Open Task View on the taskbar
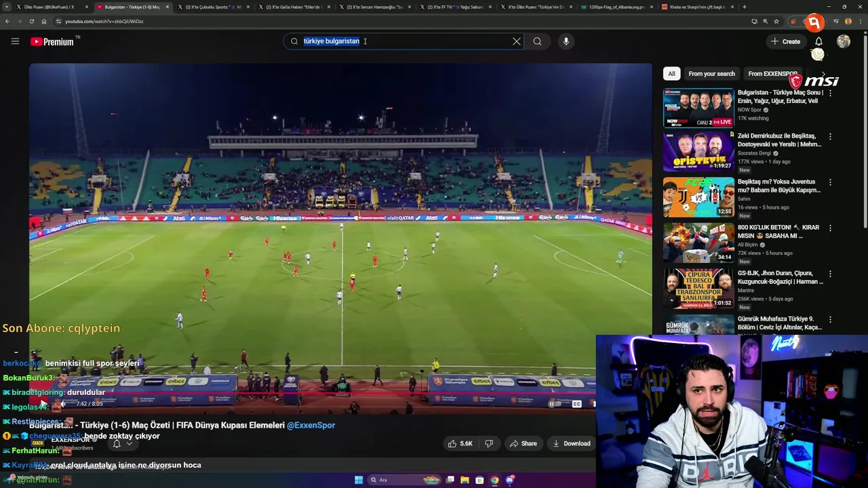868x488 pixels. point(450,480)
